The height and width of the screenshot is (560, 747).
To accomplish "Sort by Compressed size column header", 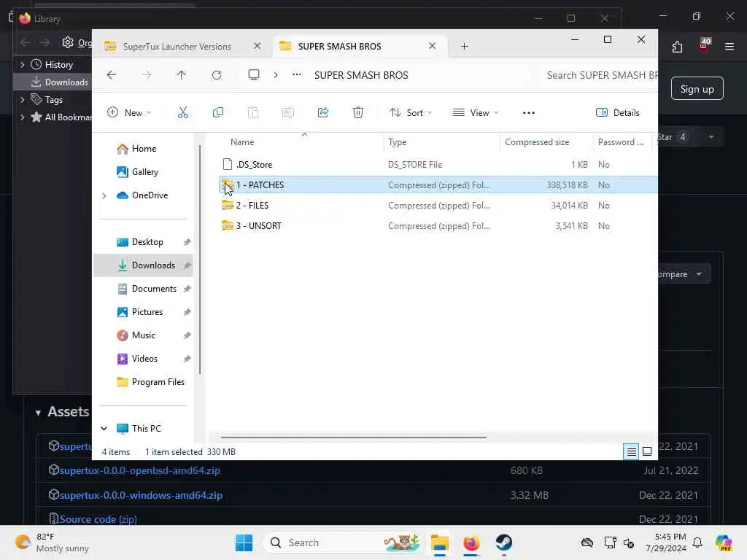I will click(537, 142).
